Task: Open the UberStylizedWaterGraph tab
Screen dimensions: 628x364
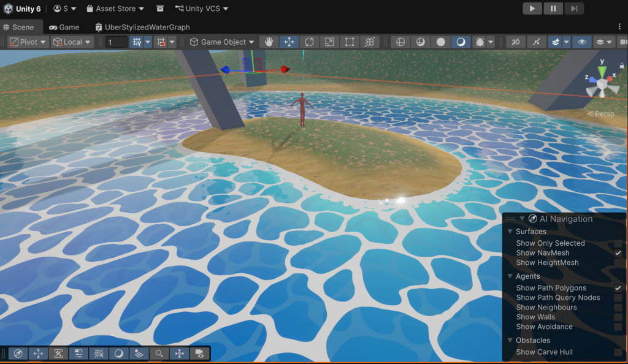Action: point(142,27)
